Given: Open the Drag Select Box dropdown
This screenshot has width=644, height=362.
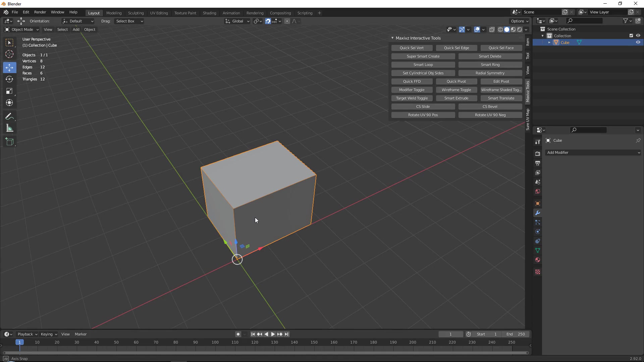Looking at the screenshot, I should (x=129, y=21).
